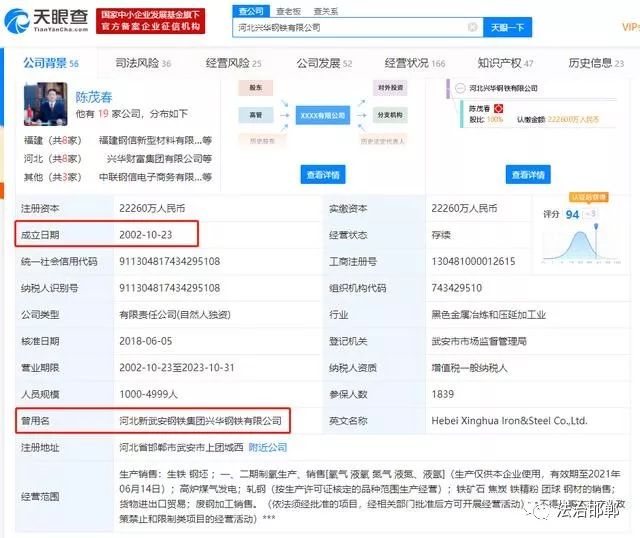Select 曾用名 value 河北新武安钢铁集团兴华钢铁有限公司
This screenshot has width=640, height=538.
pyautogui.click(x=200, y=421)
